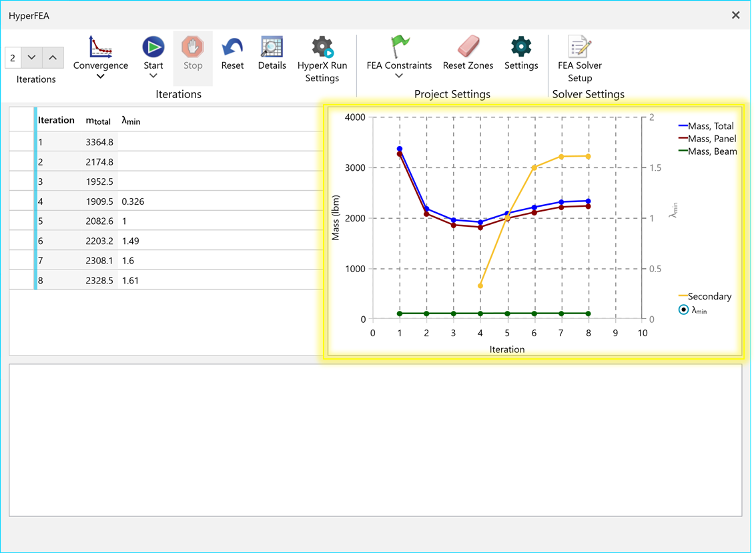The width and height of the screenshot is (756, 553).
Task: Click the empty log output panel
Action: 375,440
